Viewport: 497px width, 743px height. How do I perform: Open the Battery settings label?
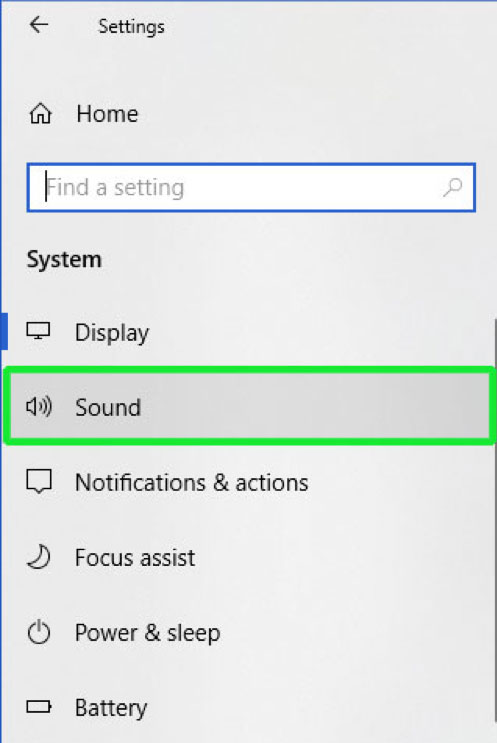click(111, 708)
